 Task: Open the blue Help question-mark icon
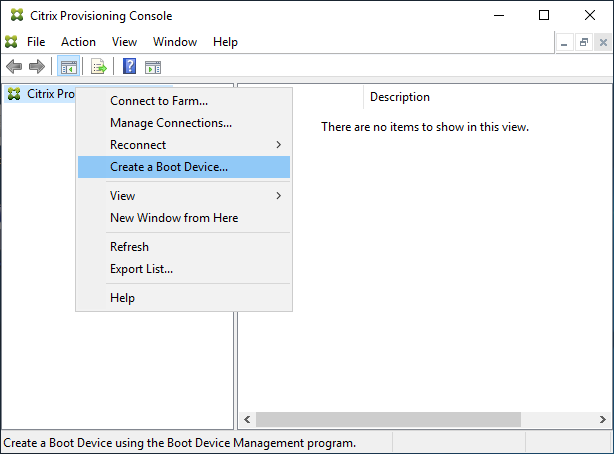point(130,66)
